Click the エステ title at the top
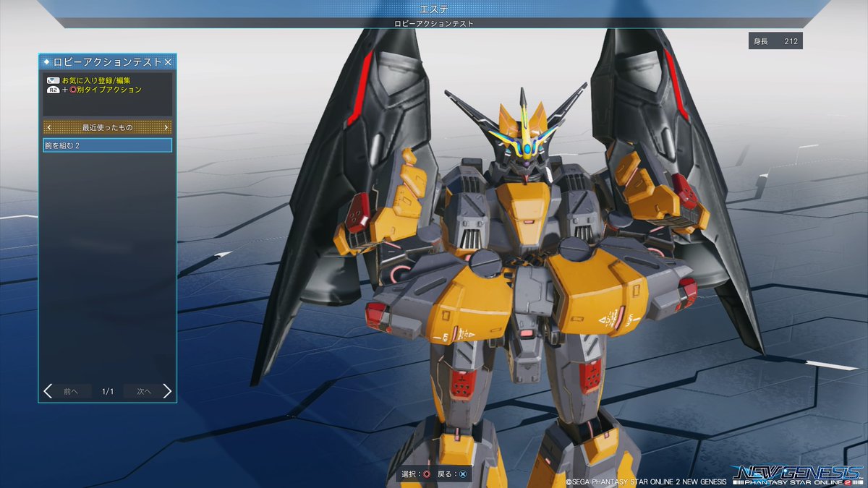This screenshot has width=868, height=488. (x=433, y=9)
